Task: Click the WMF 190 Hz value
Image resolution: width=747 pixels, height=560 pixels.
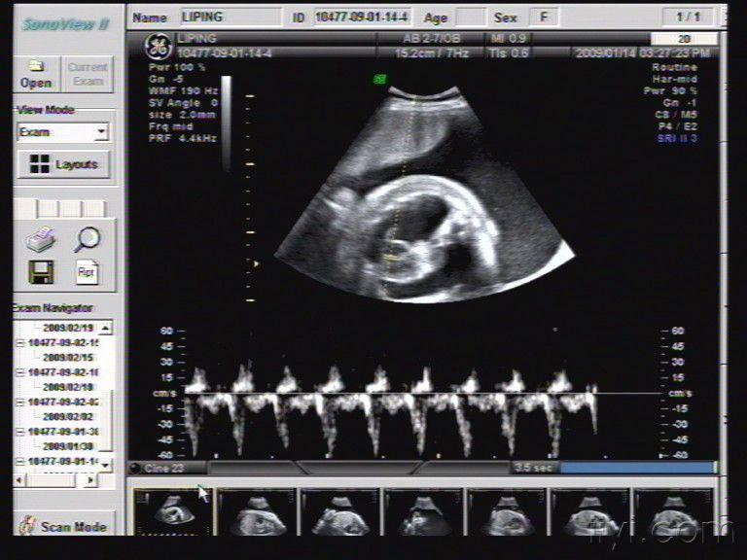Action: pyautogui.click(x=184, y=90)
